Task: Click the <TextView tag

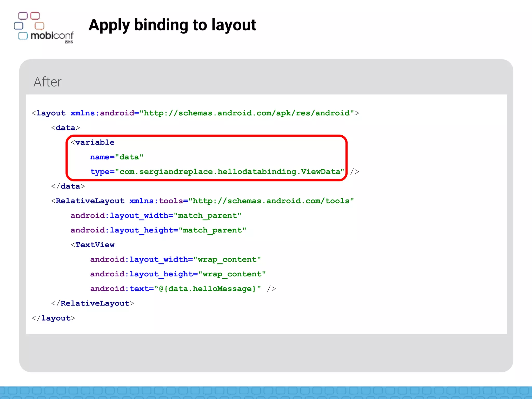Action: tap(92, 245)
